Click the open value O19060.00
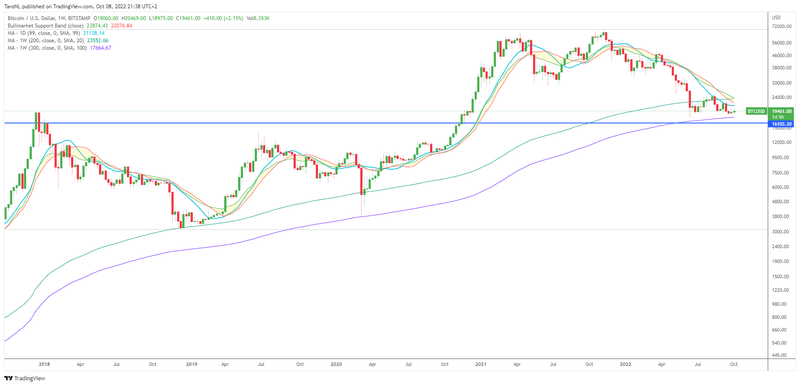This screenshot has height=386, width=800. pyautogui.click(x=106, y=18)
